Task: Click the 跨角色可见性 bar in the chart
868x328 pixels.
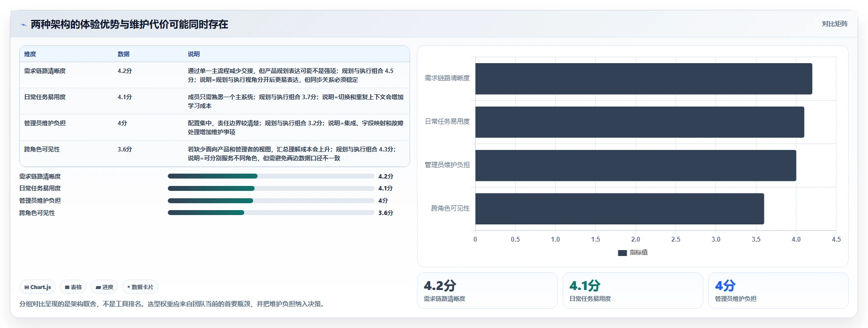Action: click(619, 209)
